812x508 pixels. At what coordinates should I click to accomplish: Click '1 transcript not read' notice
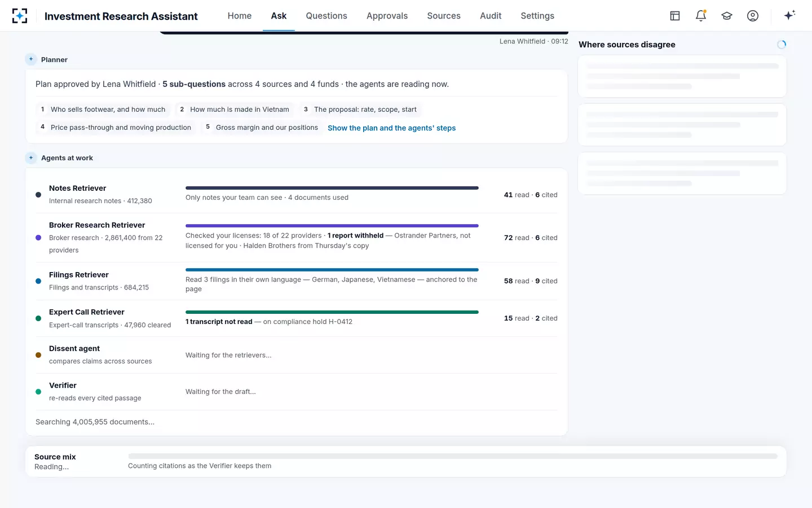pyautogui.click(x=219, y=322)
